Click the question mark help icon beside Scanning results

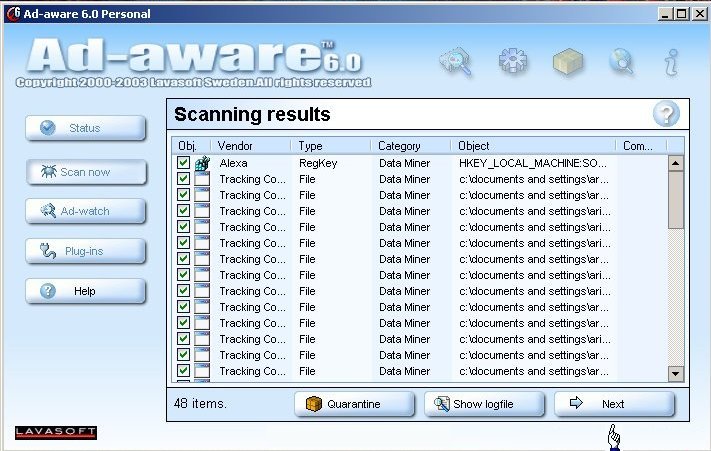pos(666,114)
